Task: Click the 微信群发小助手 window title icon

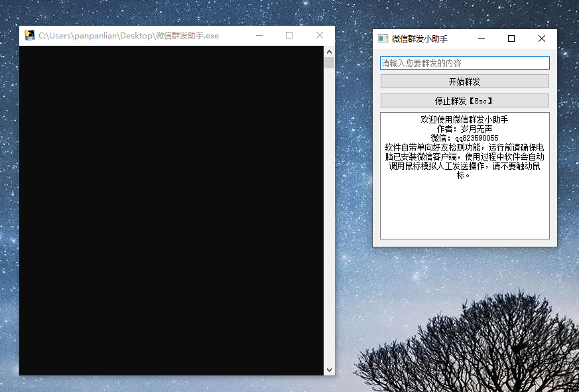Action: point(383,38)
